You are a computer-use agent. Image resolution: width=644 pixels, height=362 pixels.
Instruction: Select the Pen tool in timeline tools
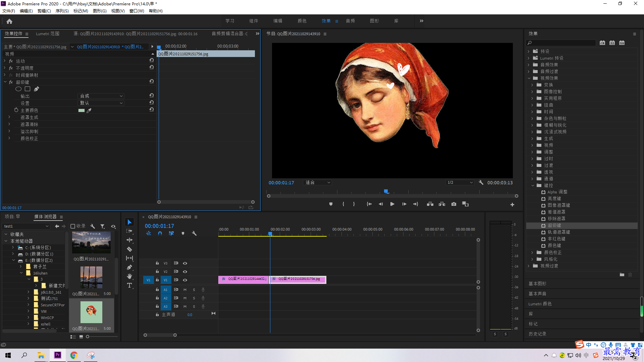[x=129, y=267]
